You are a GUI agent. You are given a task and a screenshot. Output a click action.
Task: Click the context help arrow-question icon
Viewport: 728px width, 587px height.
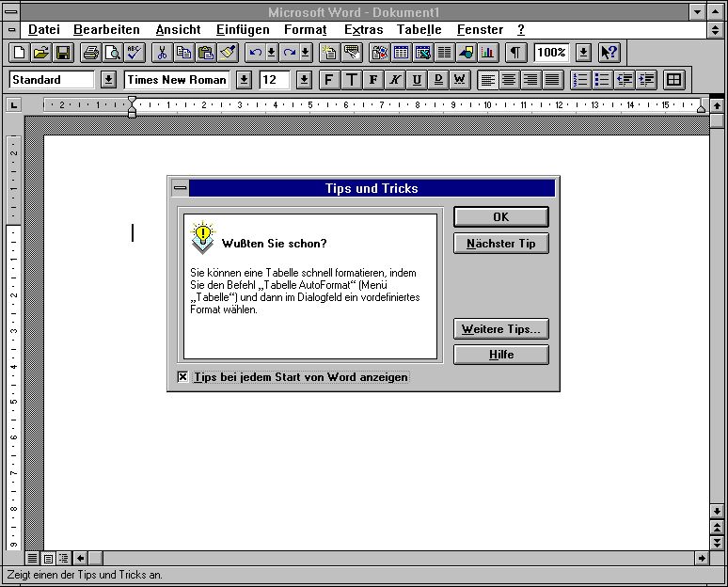(x=609, y=53)
